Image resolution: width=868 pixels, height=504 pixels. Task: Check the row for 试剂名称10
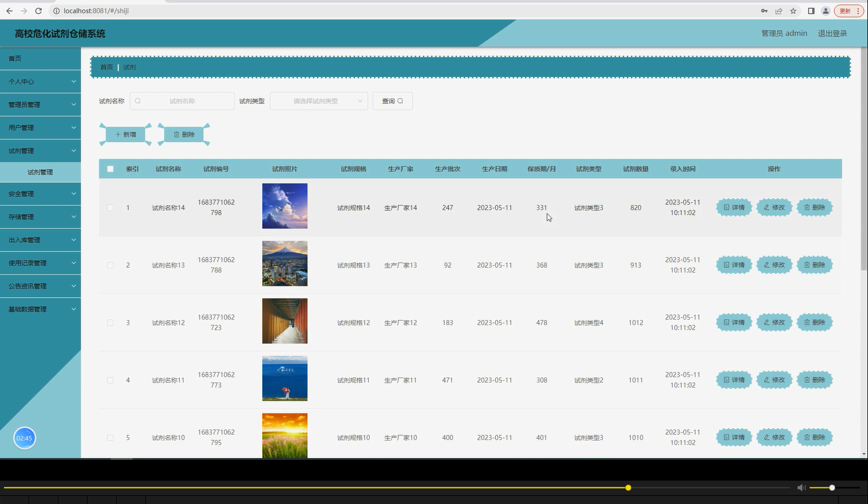111,438
